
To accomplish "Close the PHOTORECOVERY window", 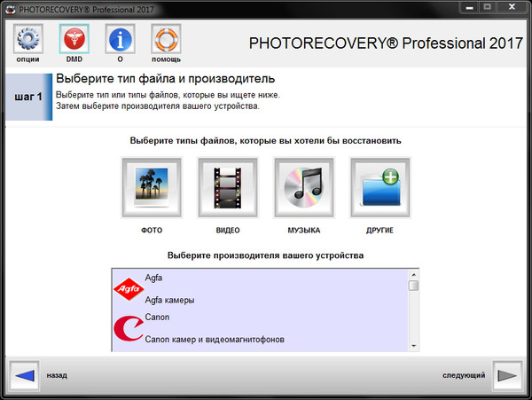I will click(512, 7).
